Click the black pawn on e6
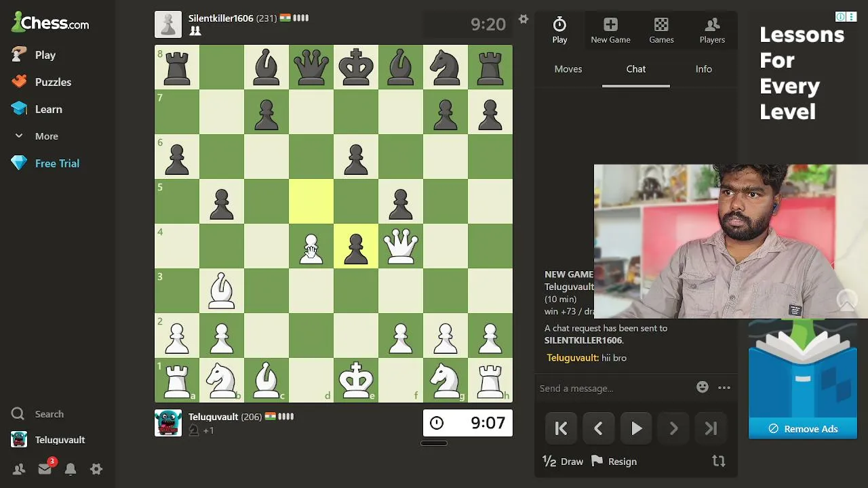Screen dimensions: 868x488 pos(356,157)
